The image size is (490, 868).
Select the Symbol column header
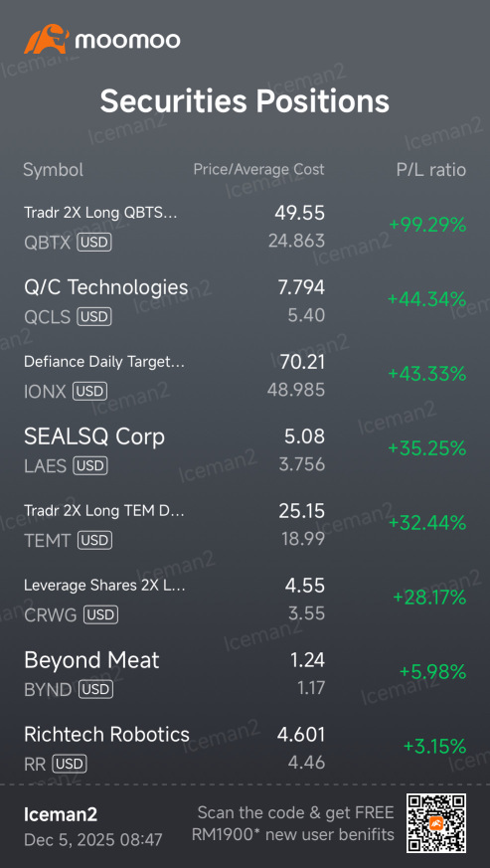(x=53, y=170)
